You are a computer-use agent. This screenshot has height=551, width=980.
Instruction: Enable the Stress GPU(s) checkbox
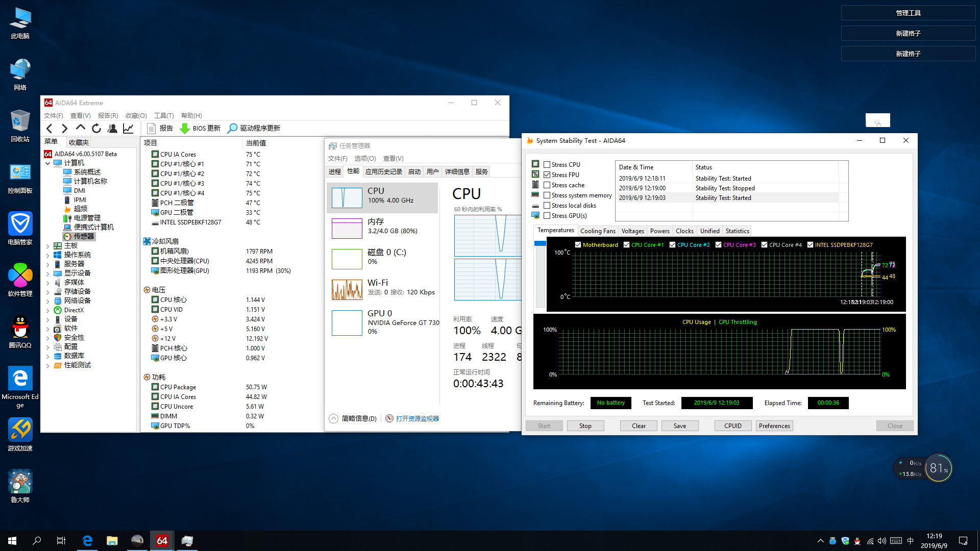coord(547,216)
